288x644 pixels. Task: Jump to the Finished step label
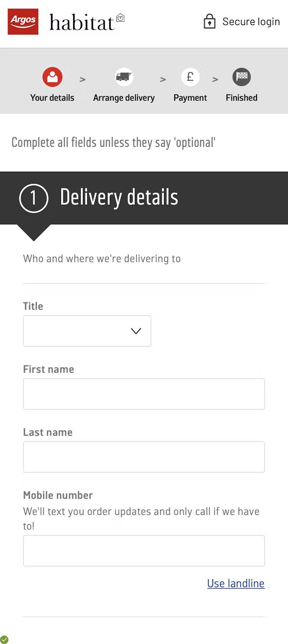242,98
